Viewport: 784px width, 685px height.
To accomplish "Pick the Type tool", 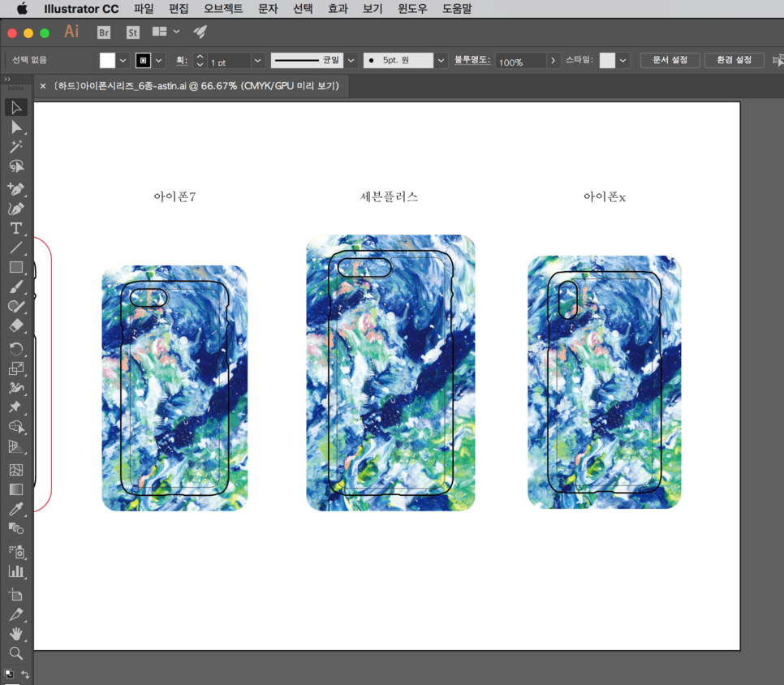I will 16,229.
